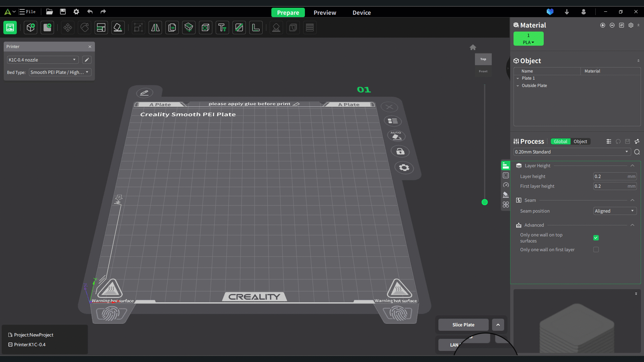Image resolution: width=644 pixels, height=362 pixels.
Task: Click the Add Model cube icon
Action: (31, 28)
